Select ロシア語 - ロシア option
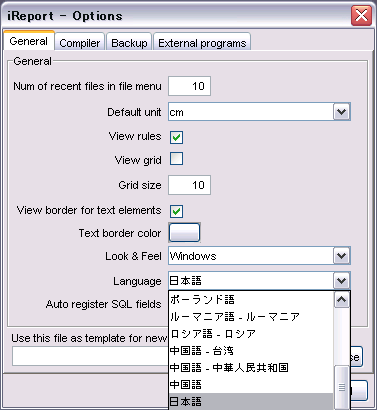Screen dimensions: 377x410 (x=251, y=333)
